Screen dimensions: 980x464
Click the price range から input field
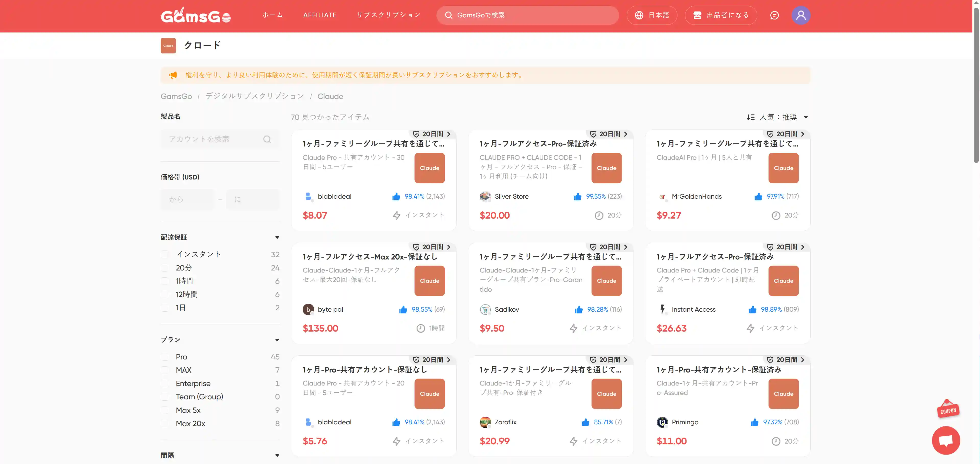click(x=187, y=199)
